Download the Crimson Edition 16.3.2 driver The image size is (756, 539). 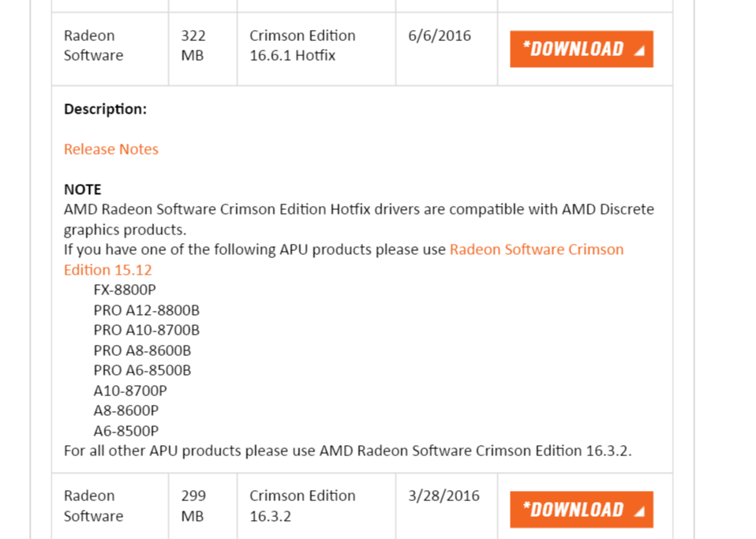[x=582, y=509]
